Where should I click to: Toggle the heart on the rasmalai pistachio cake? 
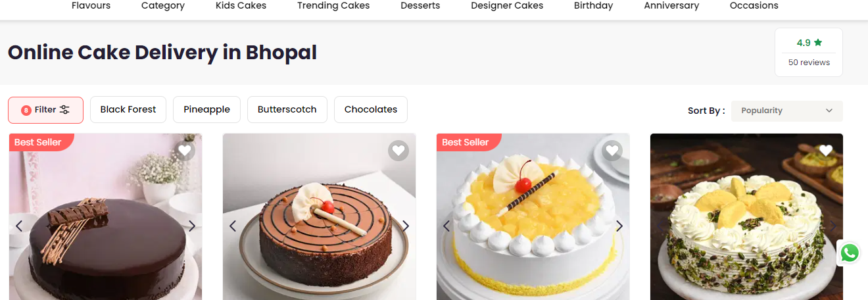point(826,151)
